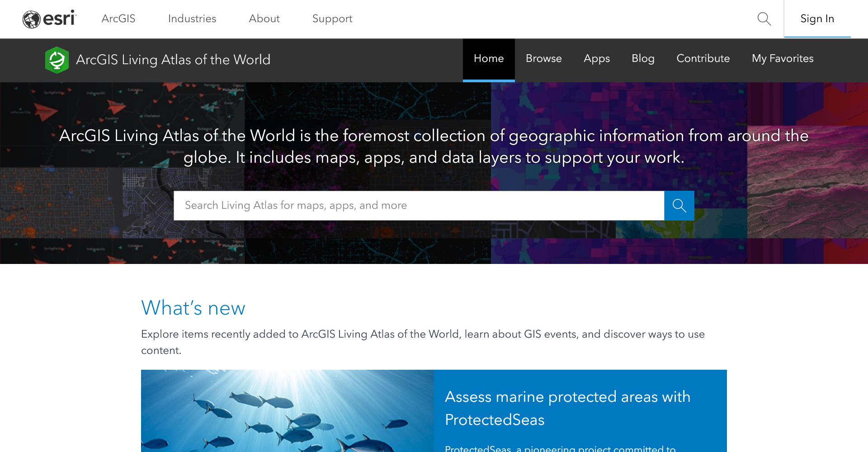This screenshot has height=452, width=868.
Task: Switch to the Browse tab
Action: (x=543, y=59)
